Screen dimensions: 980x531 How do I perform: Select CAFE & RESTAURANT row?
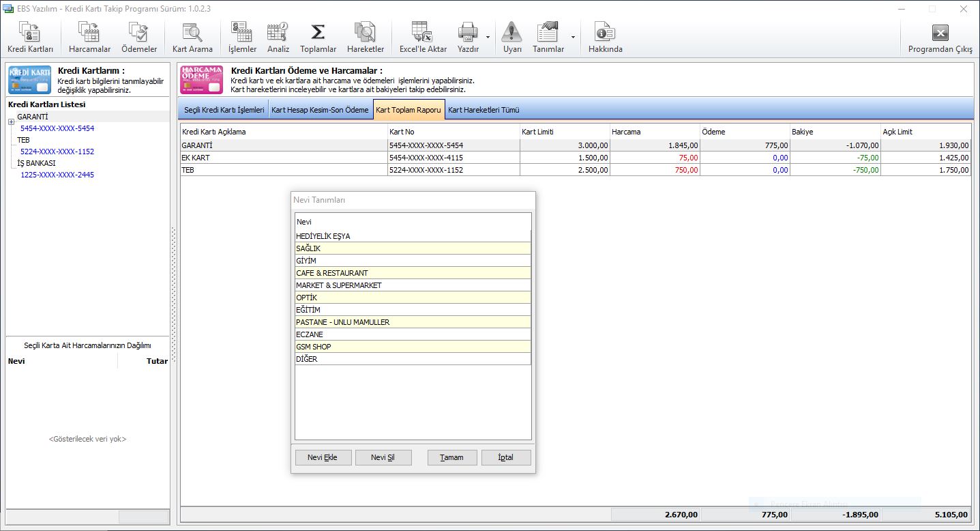(x=413, y=273)
